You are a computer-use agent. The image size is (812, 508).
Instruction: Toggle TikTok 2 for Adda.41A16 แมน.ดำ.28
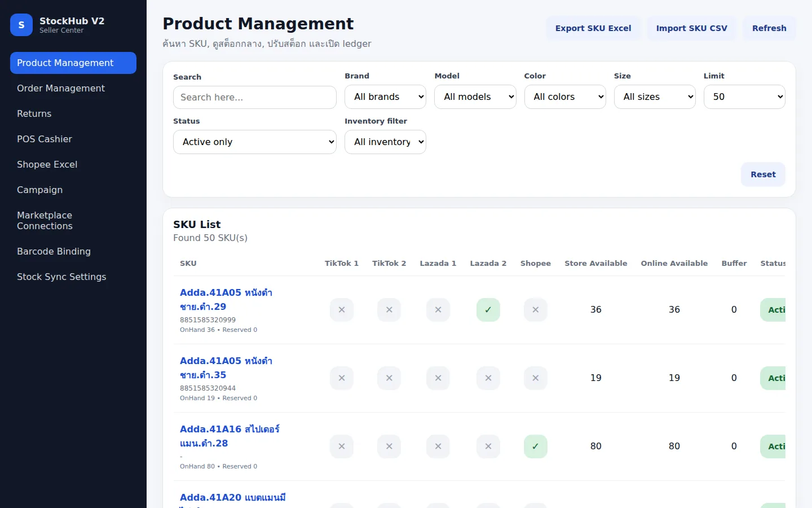point(389,446)
